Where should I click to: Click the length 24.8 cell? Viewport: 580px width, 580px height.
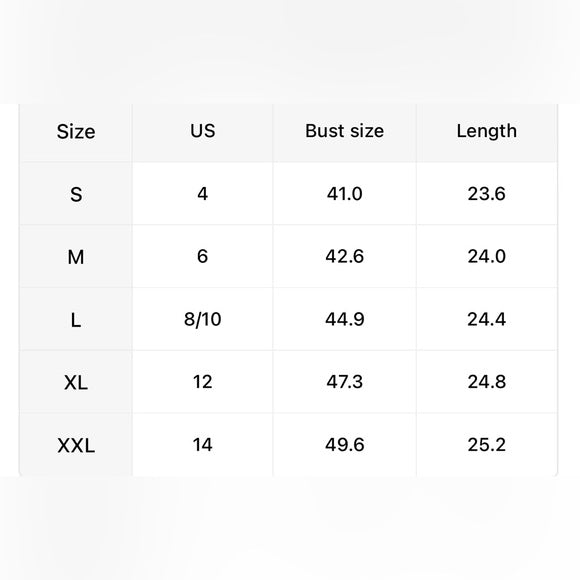point(486,382)
